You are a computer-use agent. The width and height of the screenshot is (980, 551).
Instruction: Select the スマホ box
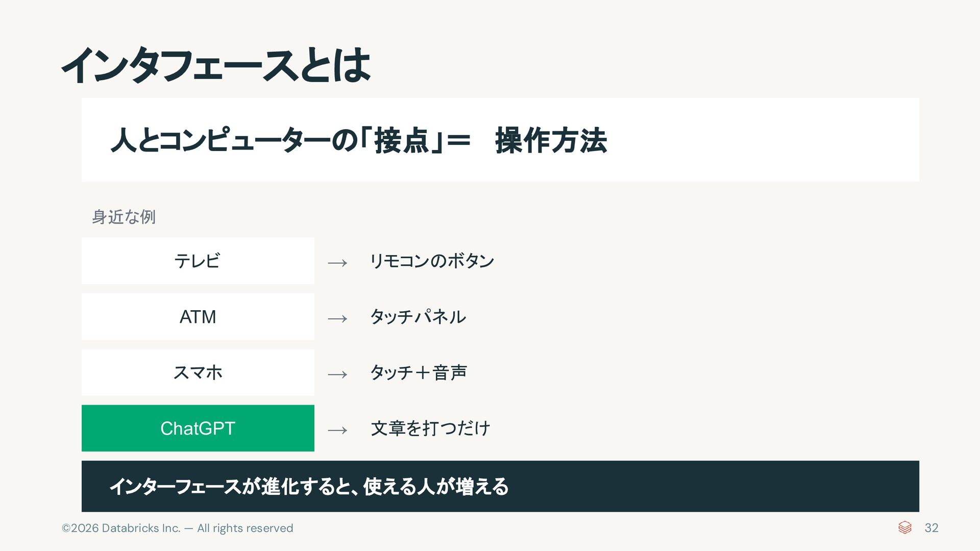click(198, 372)
